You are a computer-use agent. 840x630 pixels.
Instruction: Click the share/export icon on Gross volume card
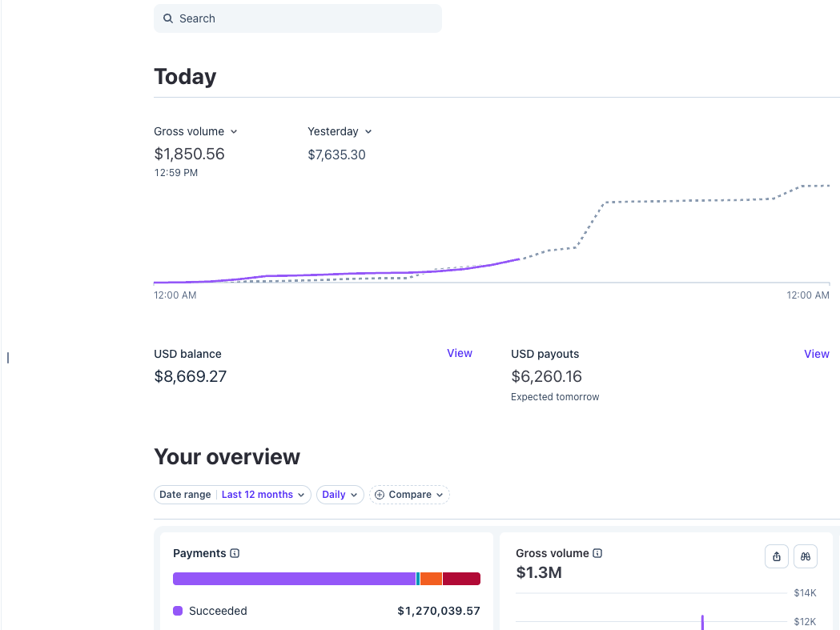[776, 556]
